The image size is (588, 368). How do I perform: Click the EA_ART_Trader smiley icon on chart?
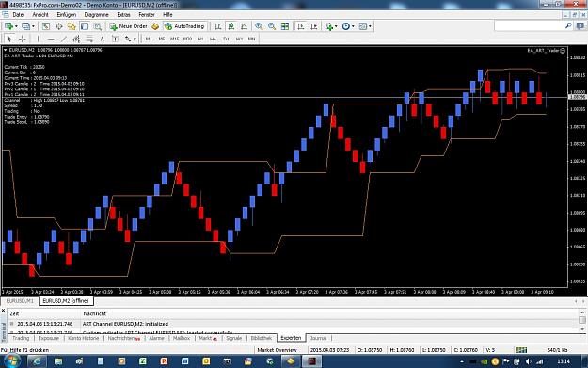point(563,51)
